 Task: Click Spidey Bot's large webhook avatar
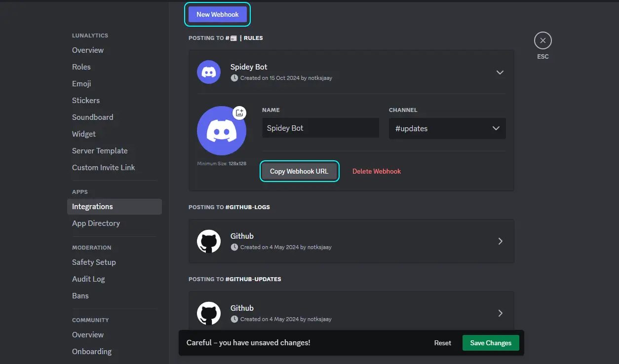click(222, 130)
